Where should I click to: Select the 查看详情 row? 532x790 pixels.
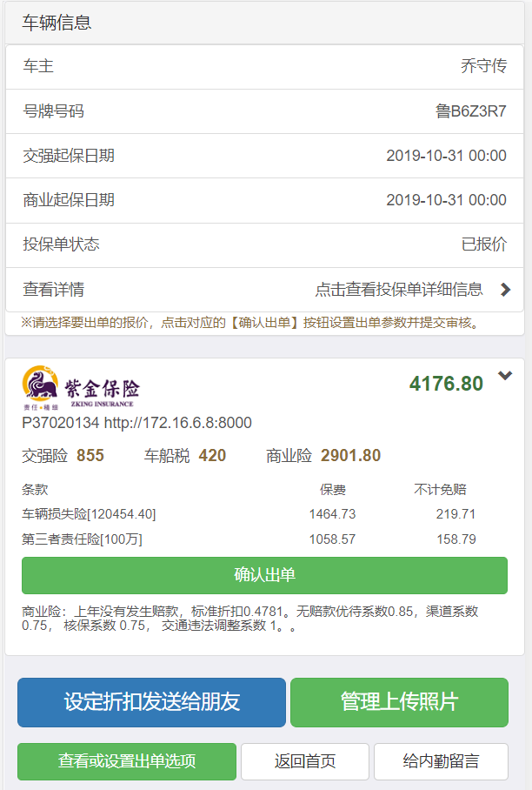[x=265, y=290]
